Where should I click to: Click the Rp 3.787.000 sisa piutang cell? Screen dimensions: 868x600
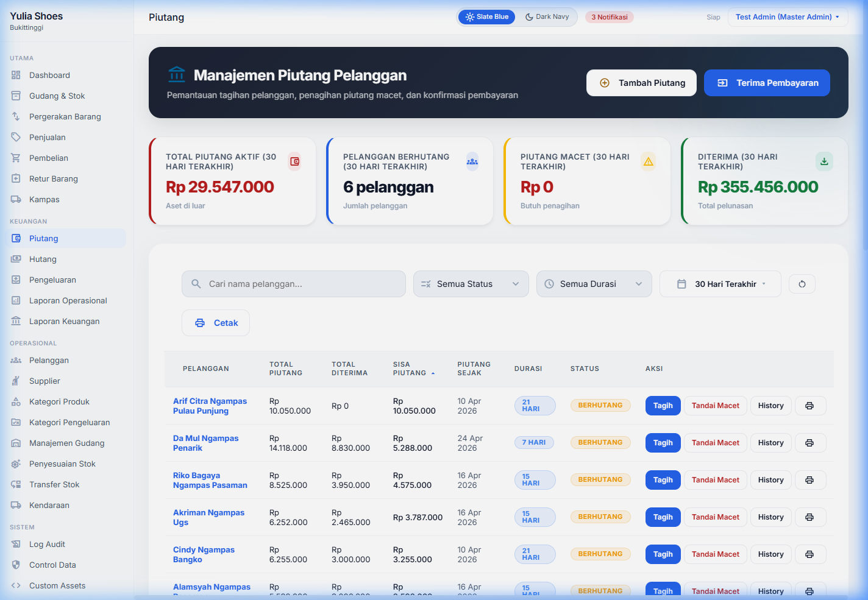coord(418,517)
